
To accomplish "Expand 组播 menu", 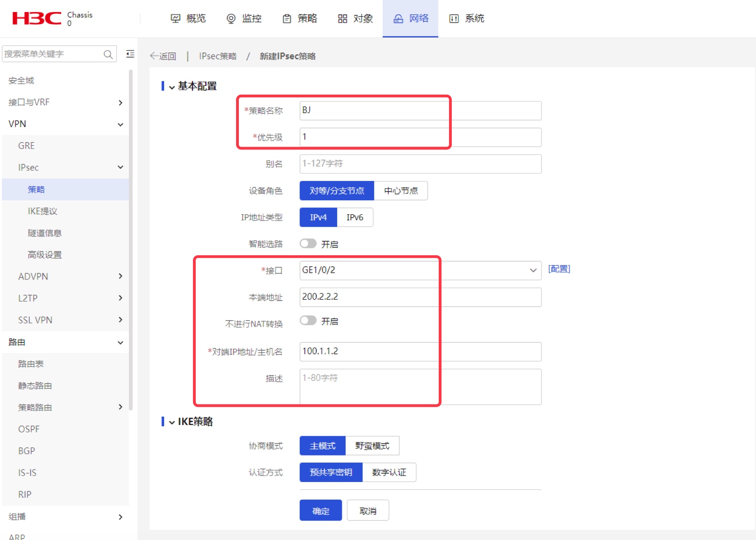I will [x=120, y=517].
